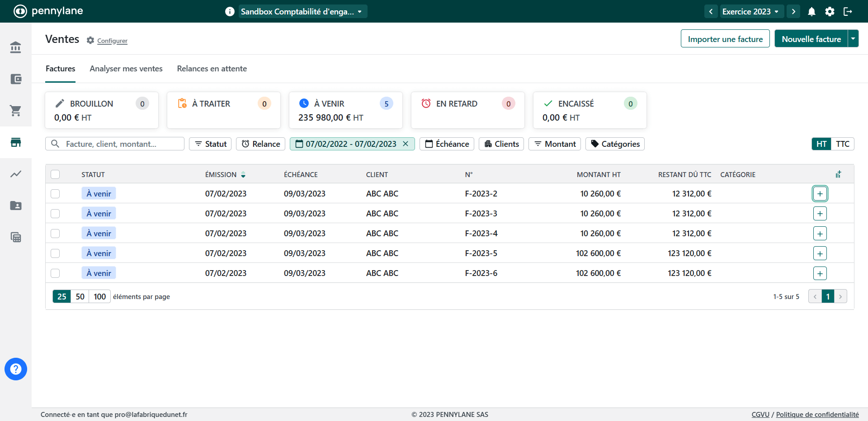
Task: Click the logout icon in header
Action: point(848,12)
